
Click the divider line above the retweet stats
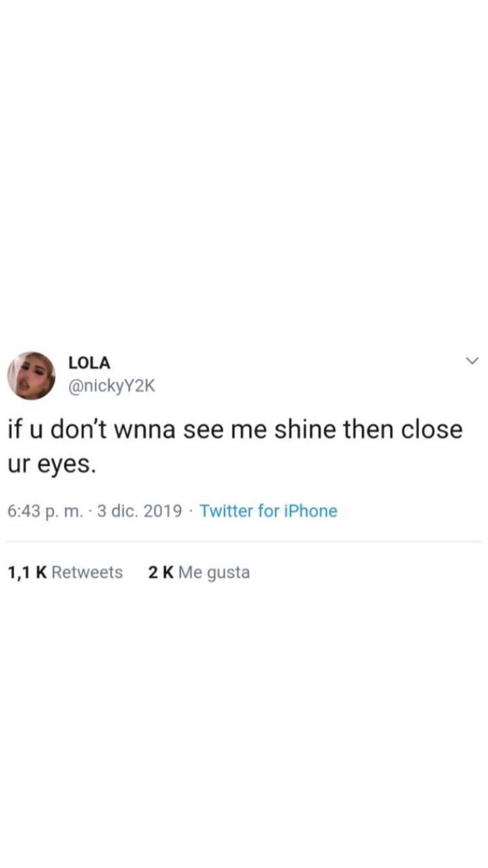[244, 541]
